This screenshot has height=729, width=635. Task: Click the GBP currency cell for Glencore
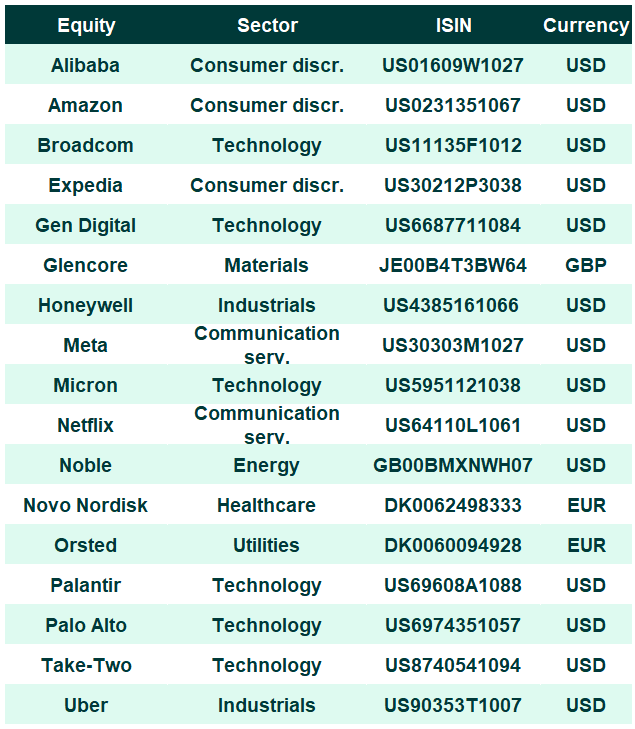click(586, 265)
